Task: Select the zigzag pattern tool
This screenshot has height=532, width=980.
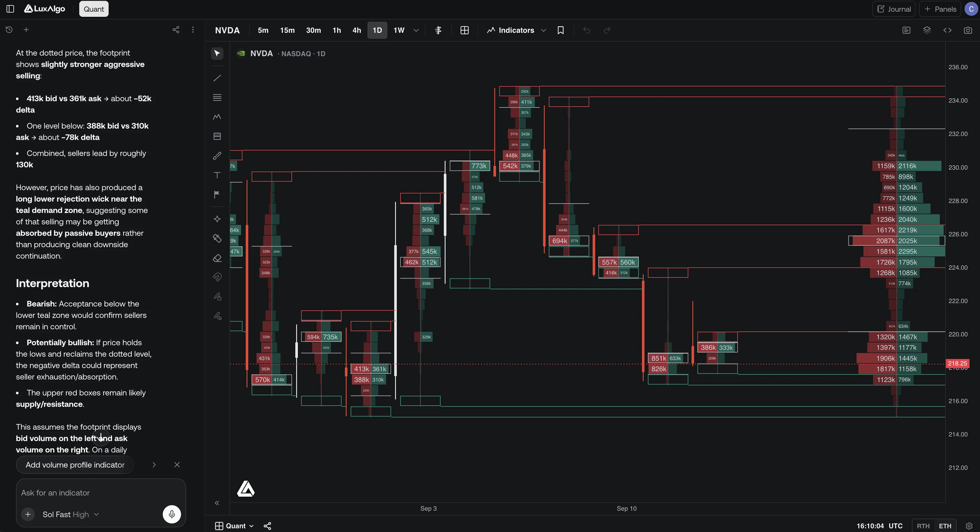Action: click(217, 117)
